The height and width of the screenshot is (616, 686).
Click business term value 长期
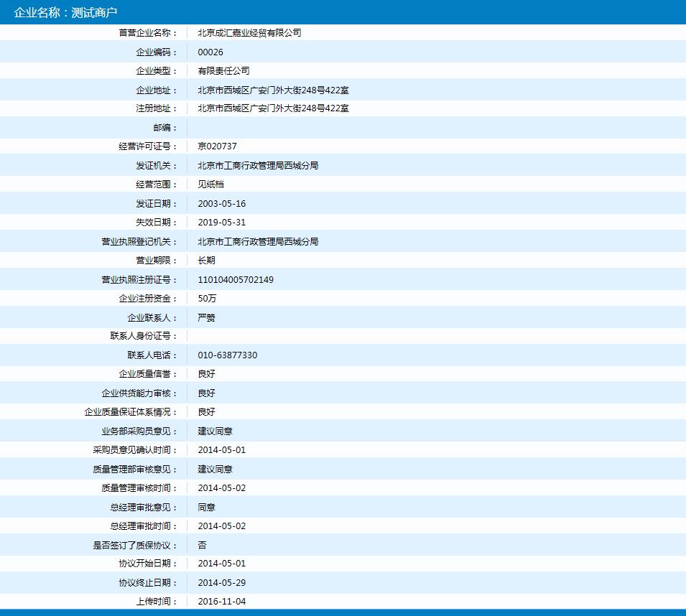206,260
